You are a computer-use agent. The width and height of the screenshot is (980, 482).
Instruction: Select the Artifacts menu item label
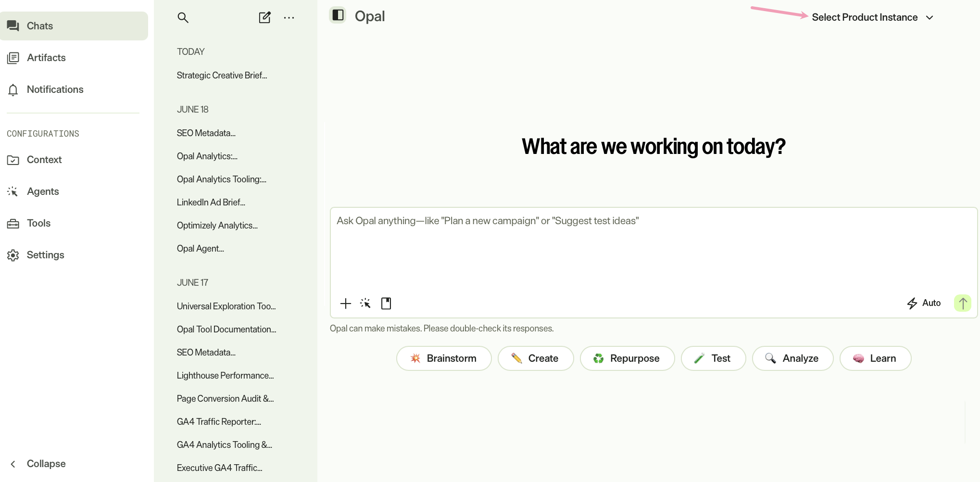point(46,58)
